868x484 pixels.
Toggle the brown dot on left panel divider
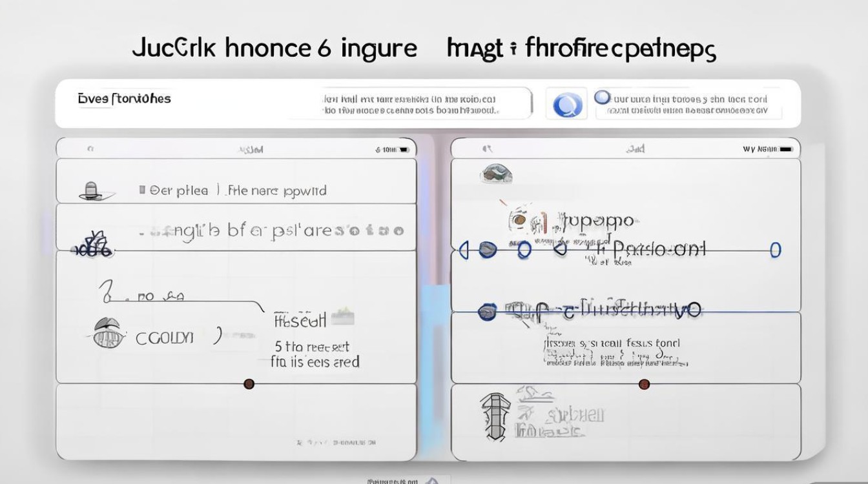(249, 384)
